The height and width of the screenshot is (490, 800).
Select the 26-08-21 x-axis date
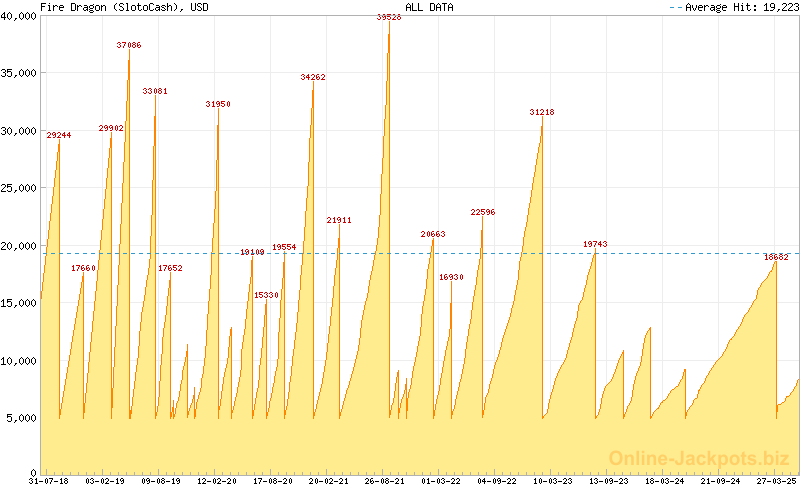pyautogui.click(x=385, y=481)
